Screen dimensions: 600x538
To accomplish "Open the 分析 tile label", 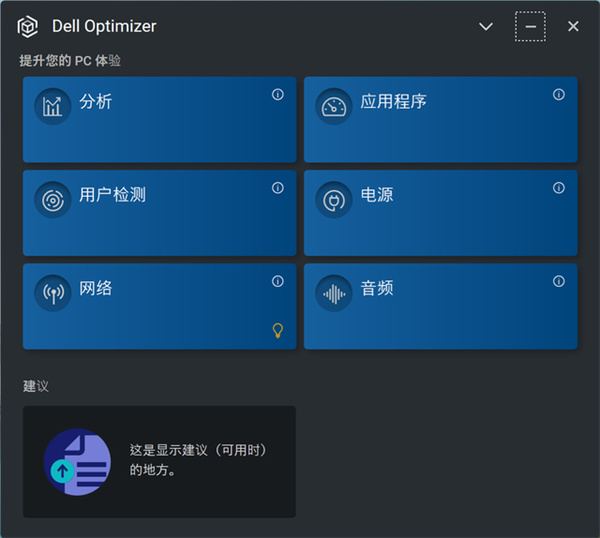I will (96, 102).
